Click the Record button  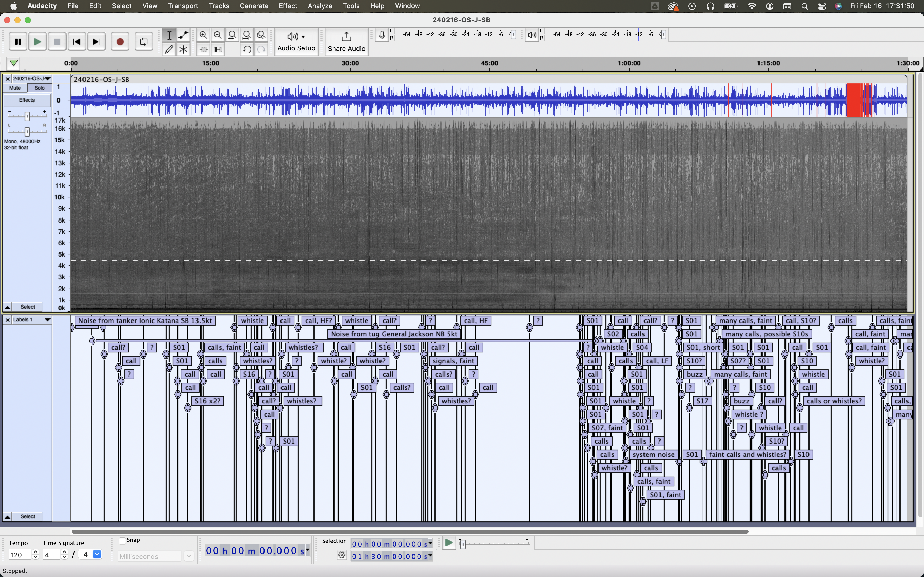[120, 41]
